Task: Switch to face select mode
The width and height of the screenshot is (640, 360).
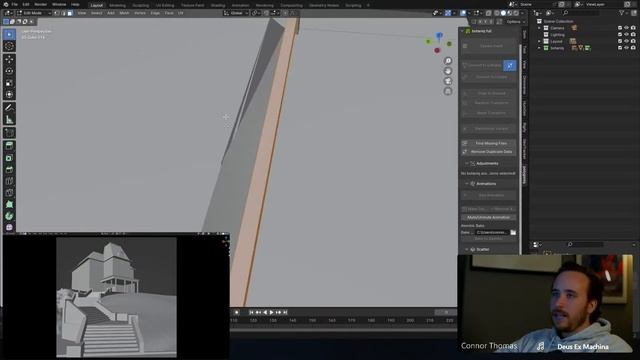Action: click(70, 13)
